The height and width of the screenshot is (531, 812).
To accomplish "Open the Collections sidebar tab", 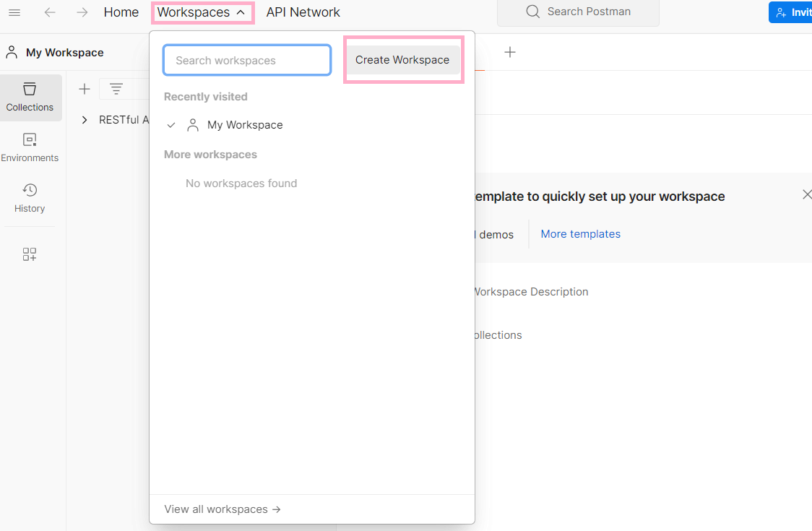I will [x=30, y=98].
